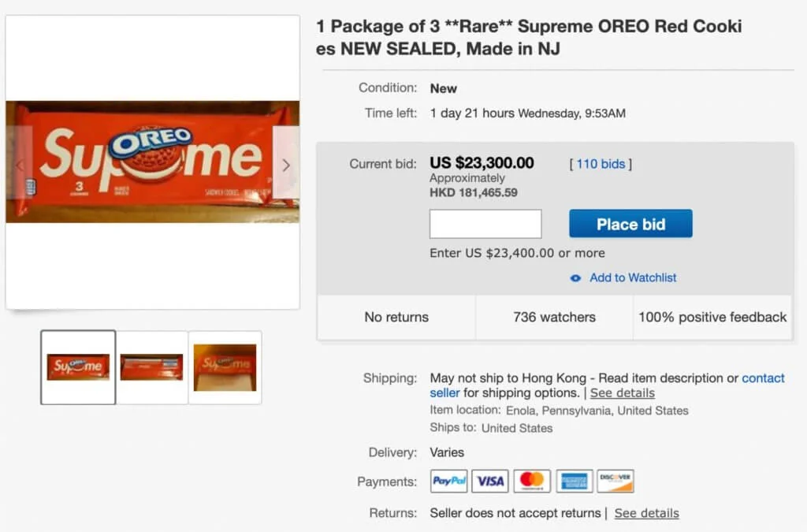Open the 110 bids history link
The image size is (807, 532).
(x=601, y=164)
